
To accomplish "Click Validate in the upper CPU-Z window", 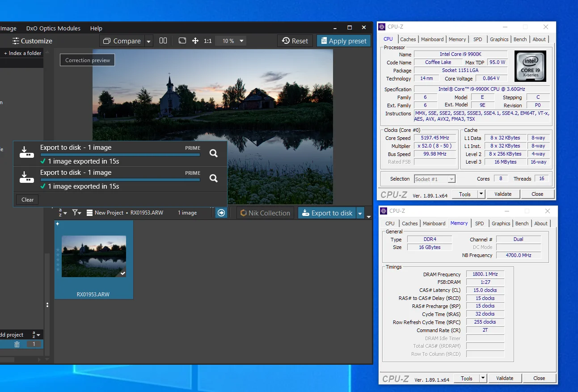I will pyautogui.click(x=503, y=194).
